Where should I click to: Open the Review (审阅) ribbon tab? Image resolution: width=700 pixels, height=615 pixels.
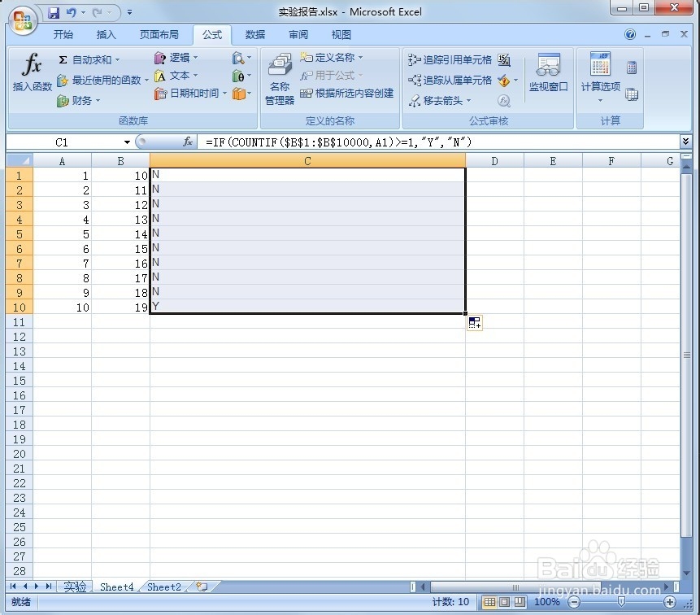298,35
